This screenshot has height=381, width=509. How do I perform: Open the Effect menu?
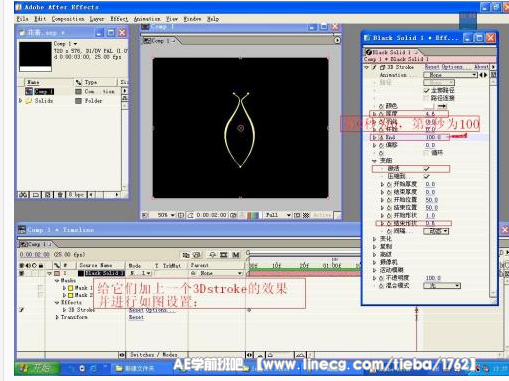[119, 19]
